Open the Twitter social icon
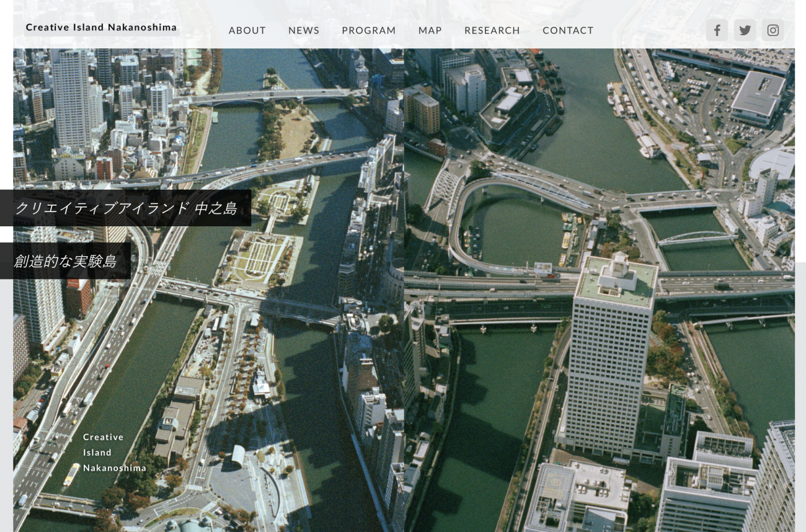The image size is (806, 532). (x=745, y=30)
